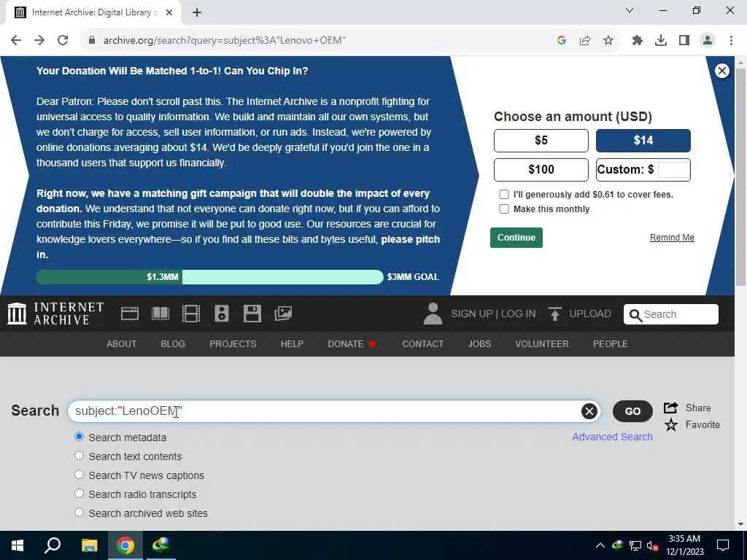747x560 pixels.
Task: Check the cover fees checkbox
Action: tap(503, 194)
